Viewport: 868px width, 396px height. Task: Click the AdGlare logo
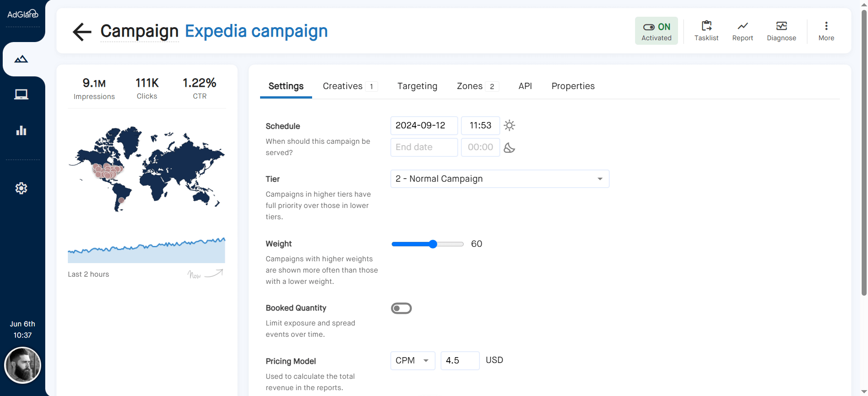(x=23, y=14)
